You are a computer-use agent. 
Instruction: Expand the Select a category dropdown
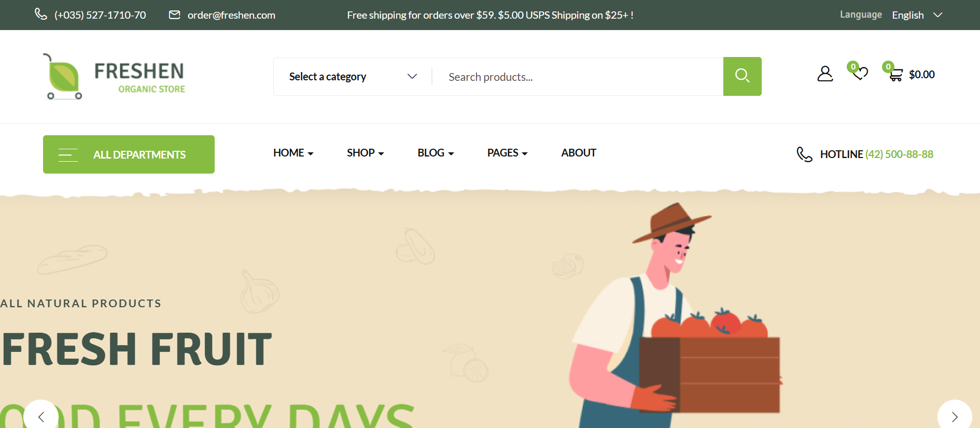(353, 77)
